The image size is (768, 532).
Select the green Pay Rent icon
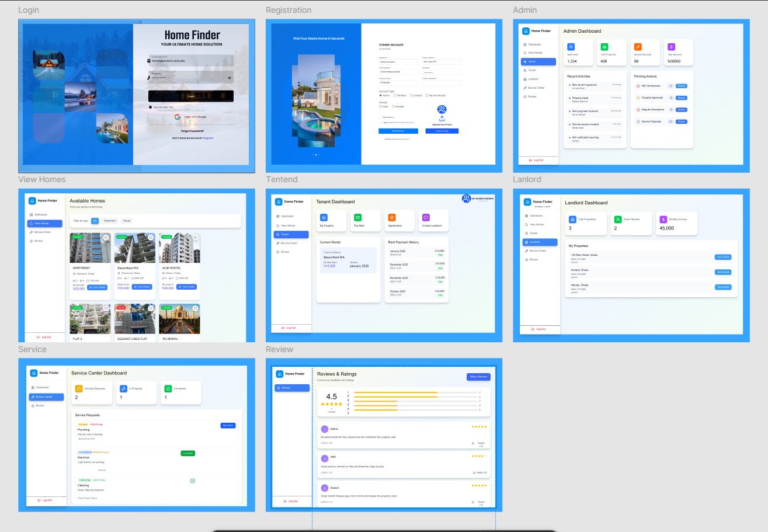click(358, 218)
